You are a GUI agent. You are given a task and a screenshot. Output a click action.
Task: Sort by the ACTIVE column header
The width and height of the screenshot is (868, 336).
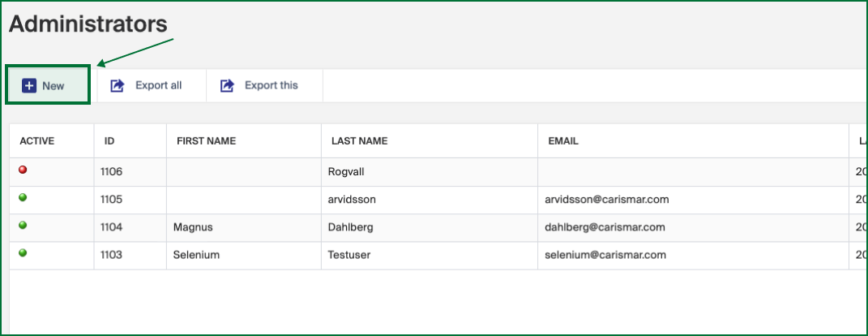pyautogui.click(x=37, y=141)
